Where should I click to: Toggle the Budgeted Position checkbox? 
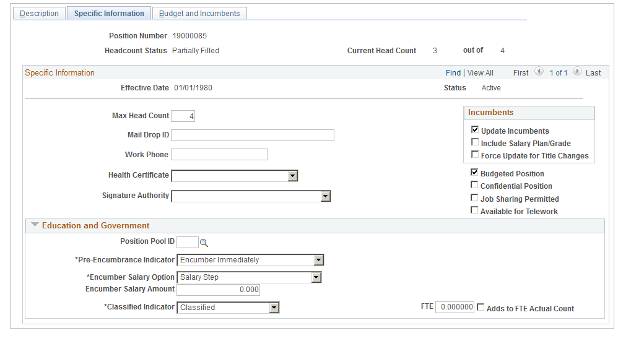point(474,173)
